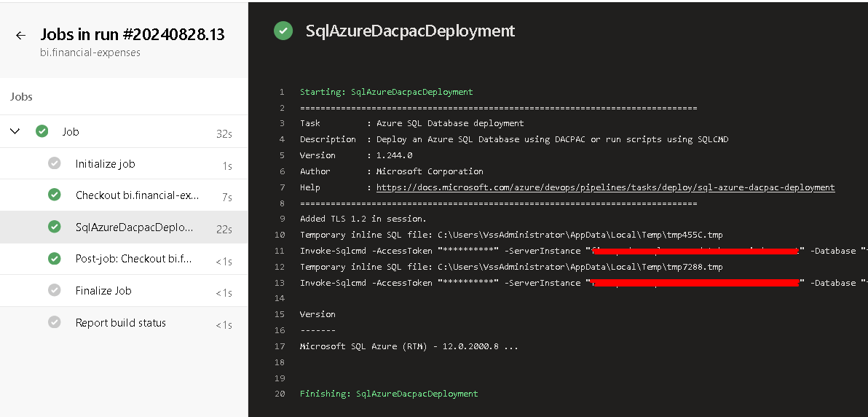Click the Invoke-Sqlcmd command on line 11
The image size is (868, 417).
click(x=584, y=251)
